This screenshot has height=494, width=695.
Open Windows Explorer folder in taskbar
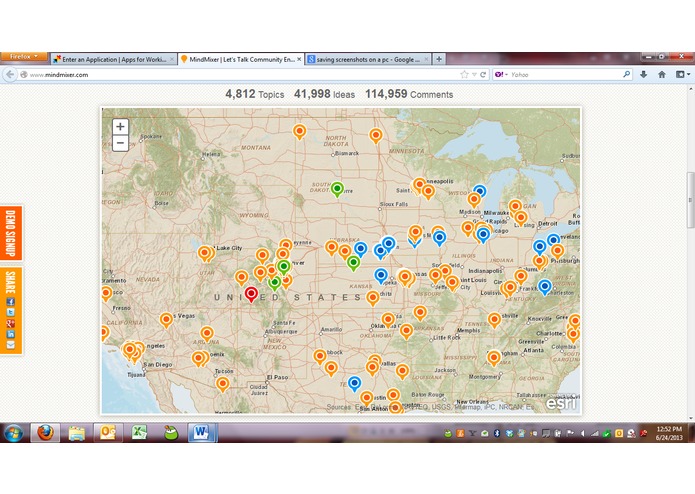[77, 432]
